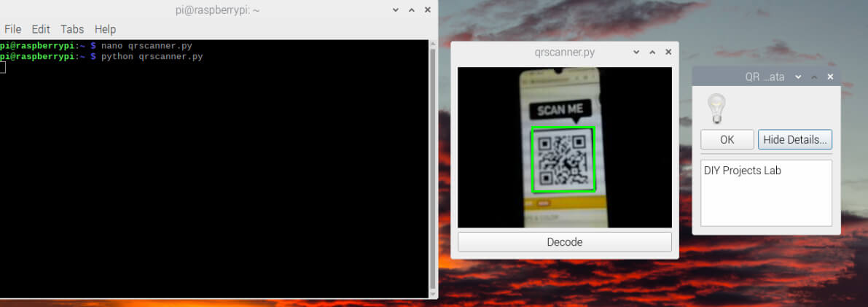Click the 'python qrscanner.py' command line

click(x=152, y=57)
